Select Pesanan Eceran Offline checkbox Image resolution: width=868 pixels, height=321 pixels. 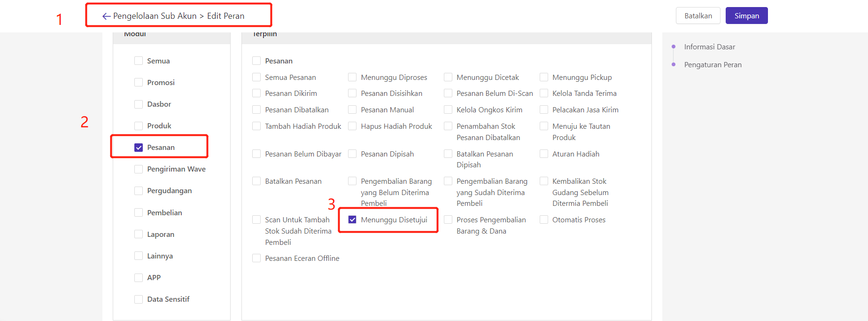coord(256,258)
